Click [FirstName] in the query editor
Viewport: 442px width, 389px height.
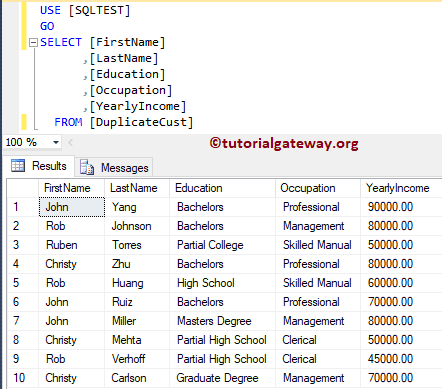click(127, 42)
